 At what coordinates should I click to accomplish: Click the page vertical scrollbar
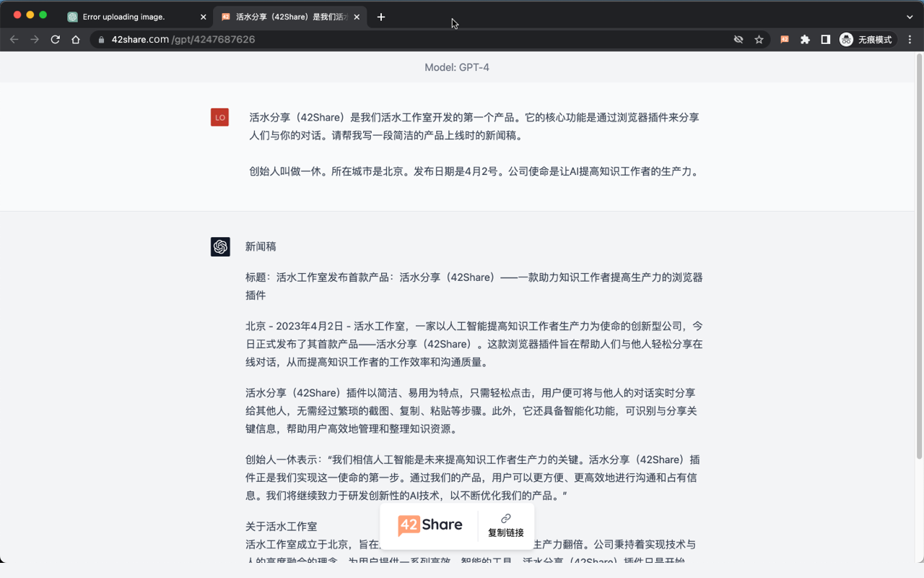tap(919, 256)
